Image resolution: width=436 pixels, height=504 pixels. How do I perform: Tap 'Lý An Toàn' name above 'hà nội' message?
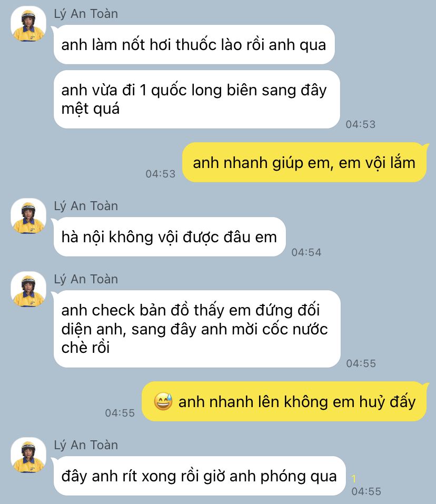[86, 206]
